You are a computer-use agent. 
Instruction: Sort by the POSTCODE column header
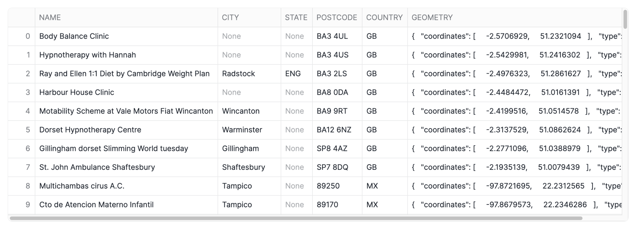337,18
